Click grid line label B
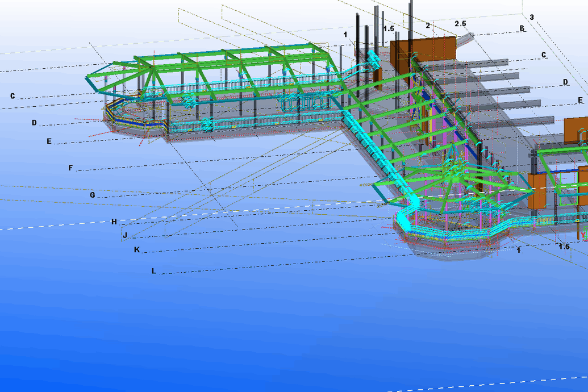Screen dimensions: 588x392 (520, 28)
